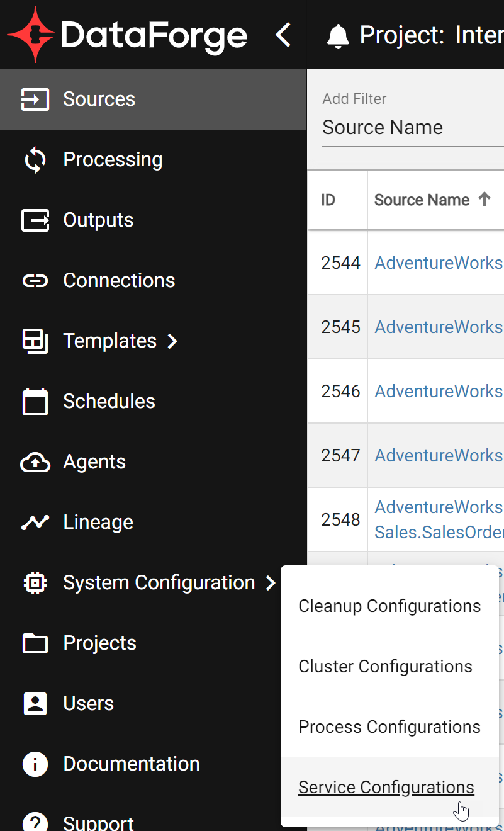Select Cleanup Configurations from the submenu
The height and width of the screenshot is (831, 504).
click(389, 606)
